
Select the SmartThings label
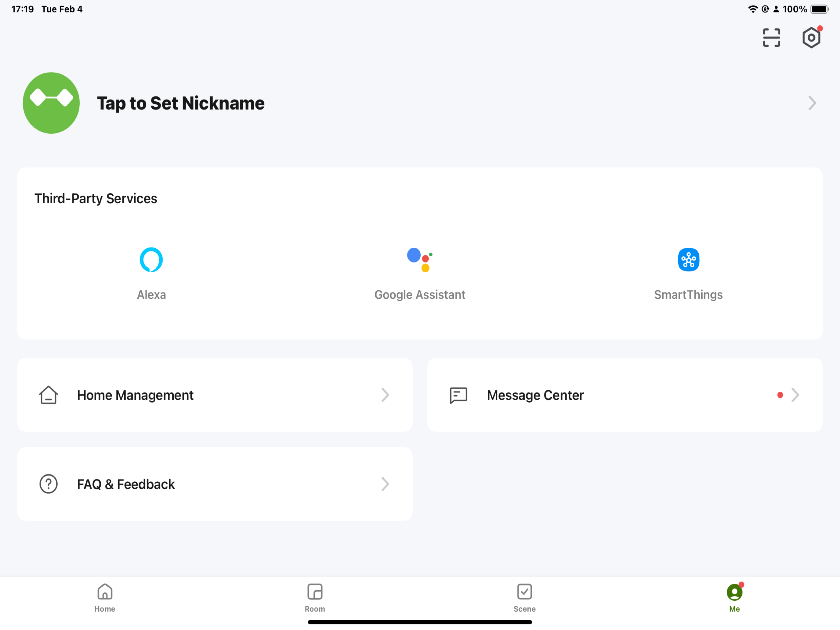(x=688, y=295)
